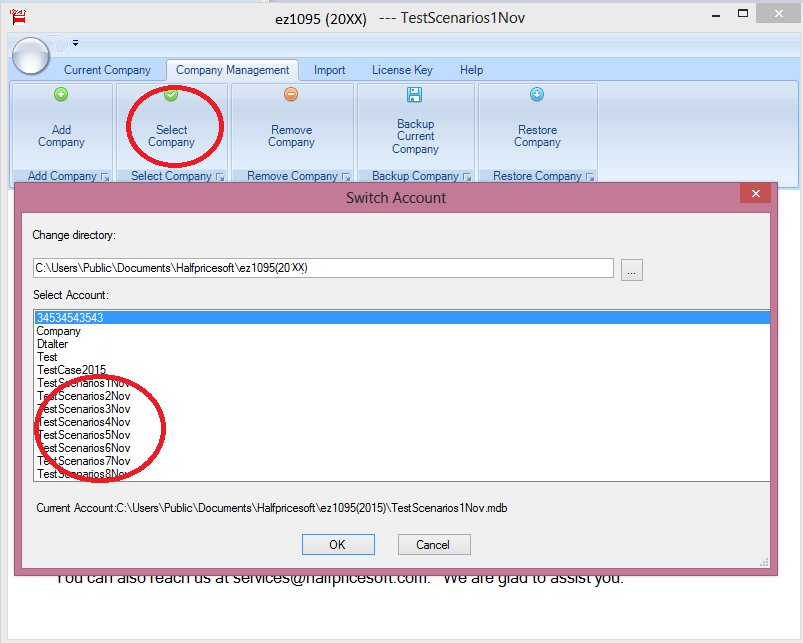803x643 pixels.
Task: Click the orange Remove Company icon
Action: pyautogui.click(x=291, y=95)
